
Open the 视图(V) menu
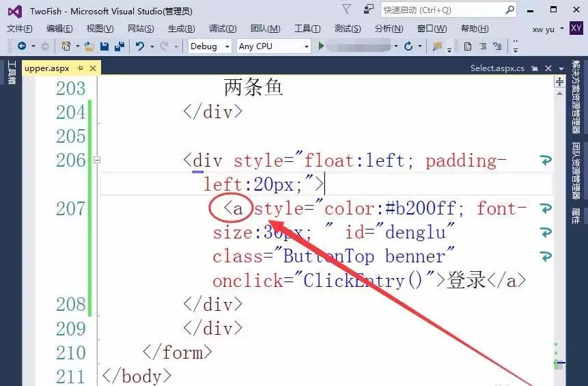(x=100, y=29)
